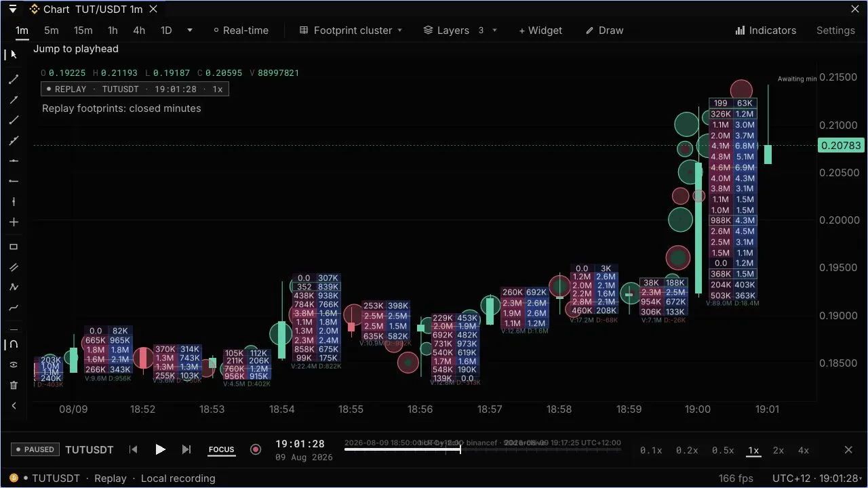Click the red record button
The image size is (868, 488).
(x=256, y=449)
